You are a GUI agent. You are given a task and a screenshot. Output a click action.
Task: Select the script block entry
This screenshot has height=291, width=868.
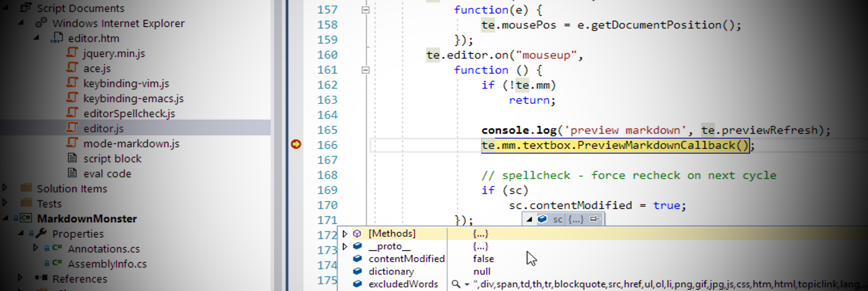[x=112, y=158]
